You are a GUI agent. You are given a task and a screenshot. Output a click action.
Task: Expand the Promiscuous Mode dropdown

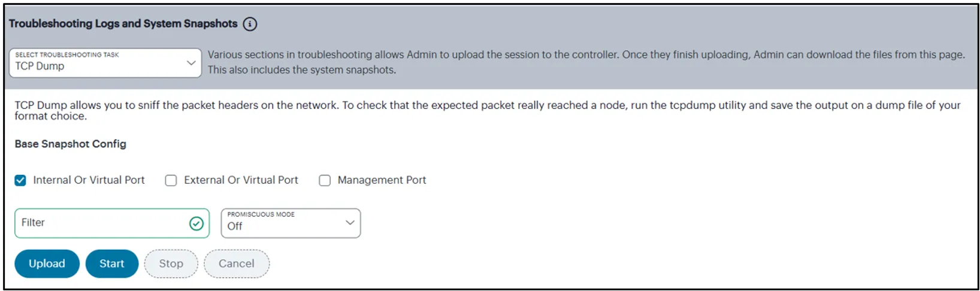pyautogui.click(x=291, y=223)
